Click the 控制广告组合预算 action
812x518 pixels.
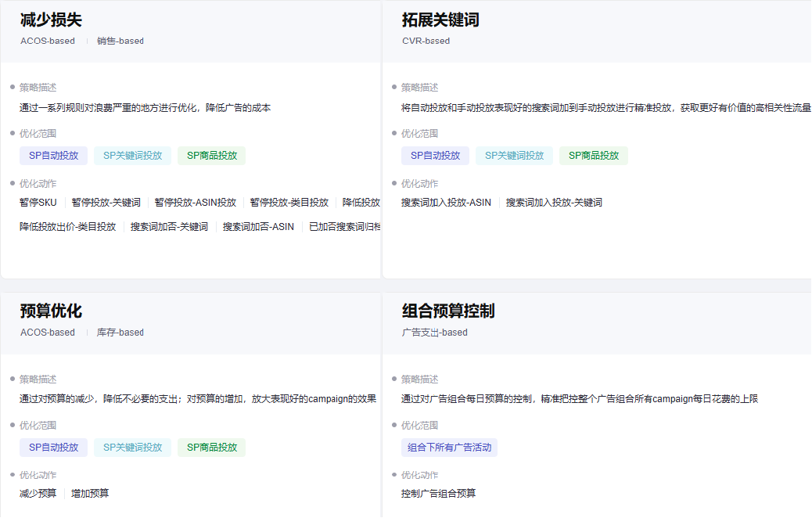click(437, 493)
